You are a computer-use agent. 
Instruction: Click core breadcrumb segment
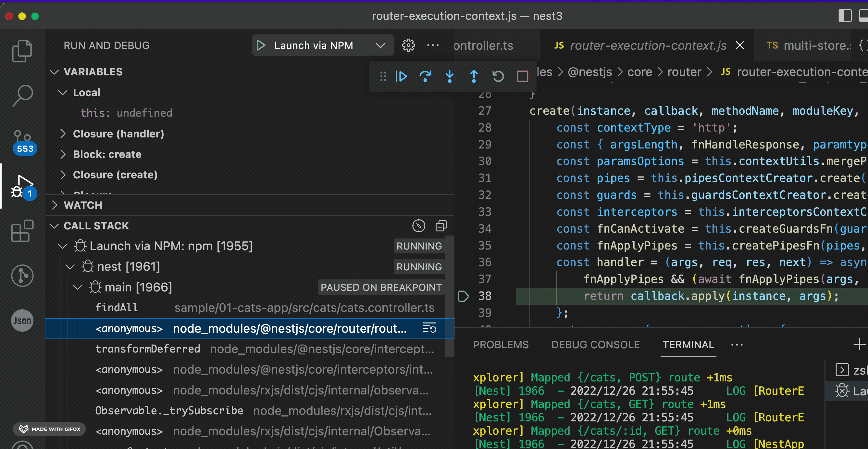640,72
